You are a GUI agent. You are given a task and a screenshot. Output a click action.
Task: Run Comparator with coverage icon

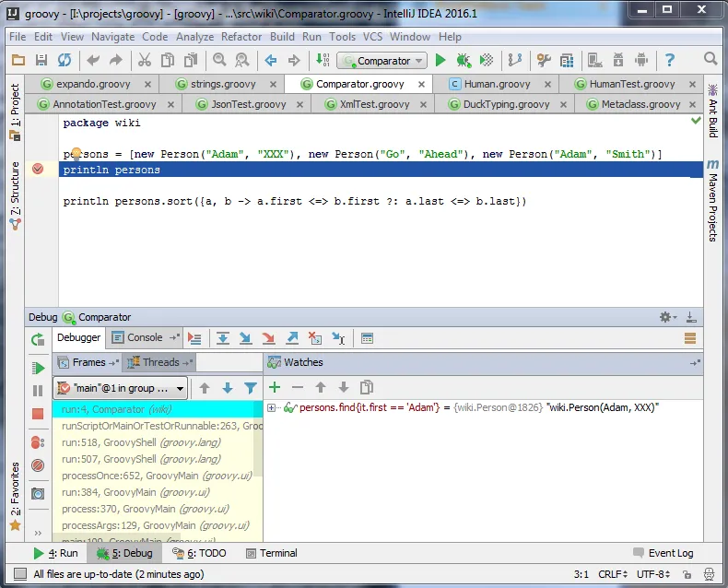pos(487,60)
